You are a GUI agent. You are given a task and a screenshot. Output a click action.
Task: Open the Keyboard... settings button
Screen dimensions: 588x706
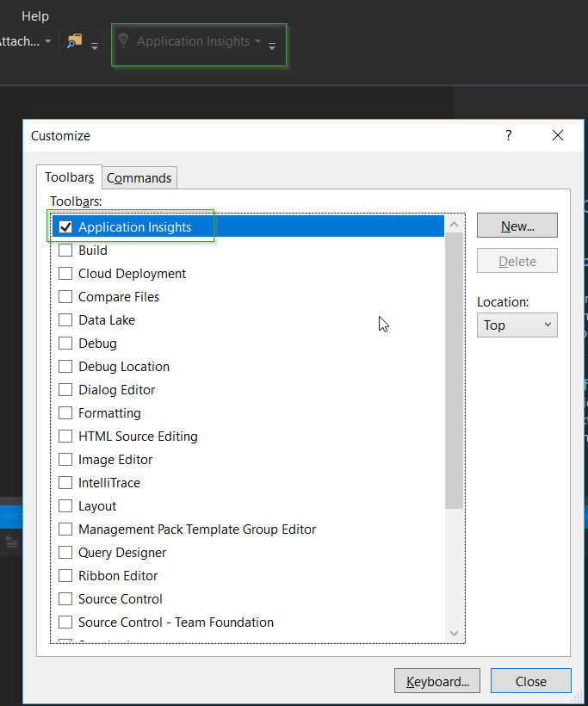tap(437, 681)
